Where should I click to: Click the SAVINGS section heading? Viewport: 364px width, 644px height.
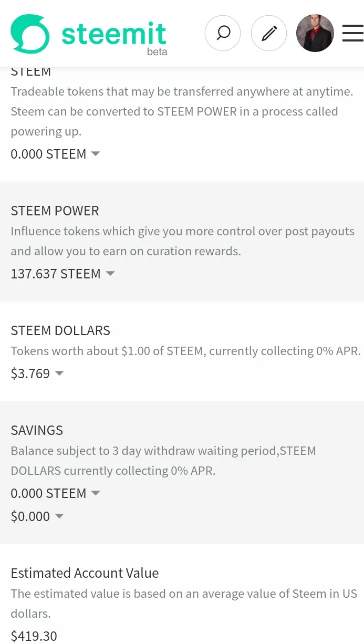(x=37, y=430)
